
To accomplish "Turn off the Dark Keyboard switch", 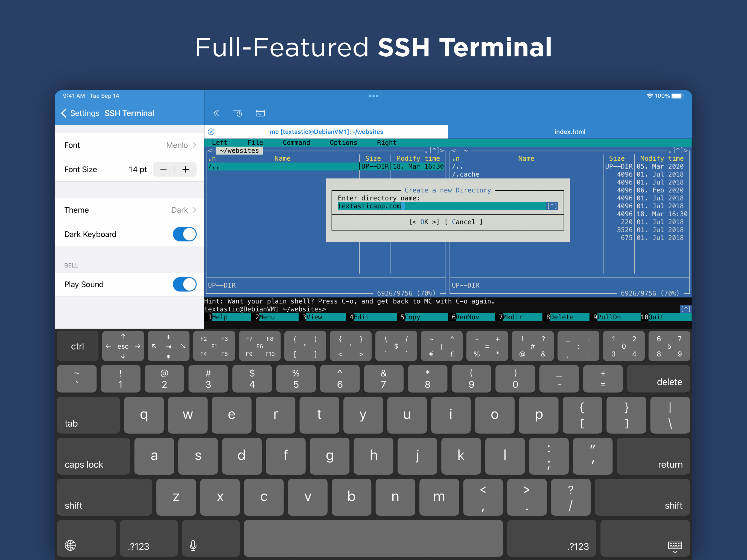I will (184, 234).
